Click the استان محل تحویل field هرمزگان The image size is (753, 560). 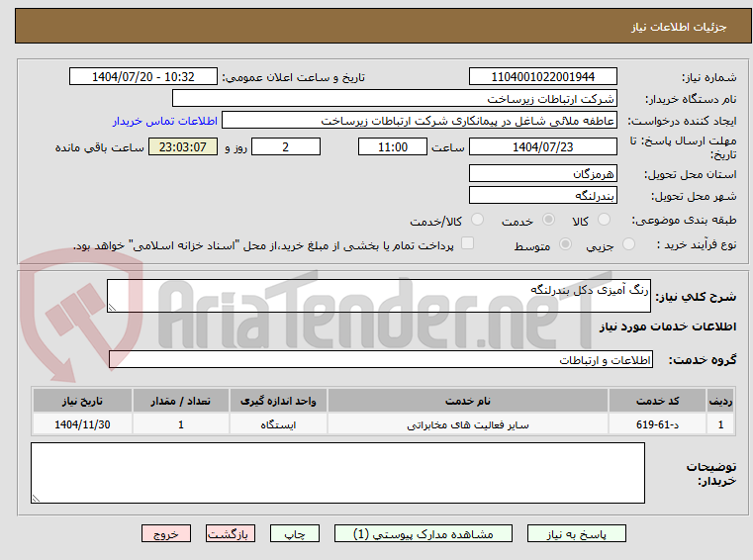tap(542, 173)
